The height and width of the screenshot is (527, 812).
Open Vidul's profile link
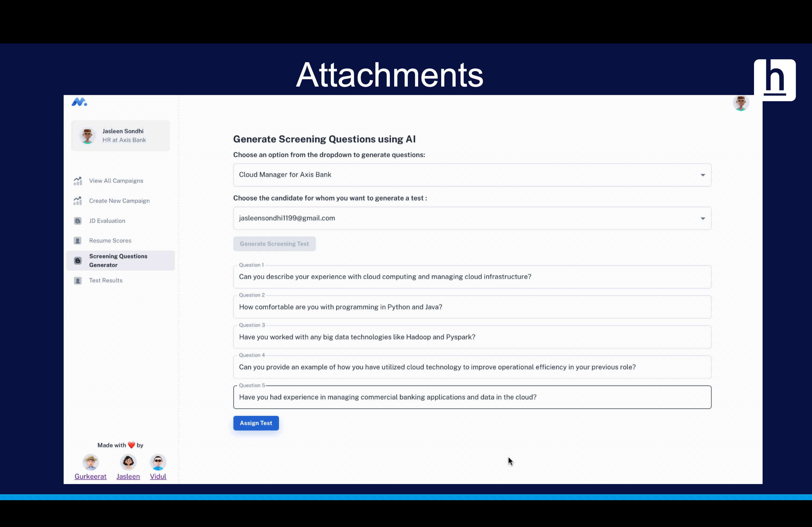(158, 477)
